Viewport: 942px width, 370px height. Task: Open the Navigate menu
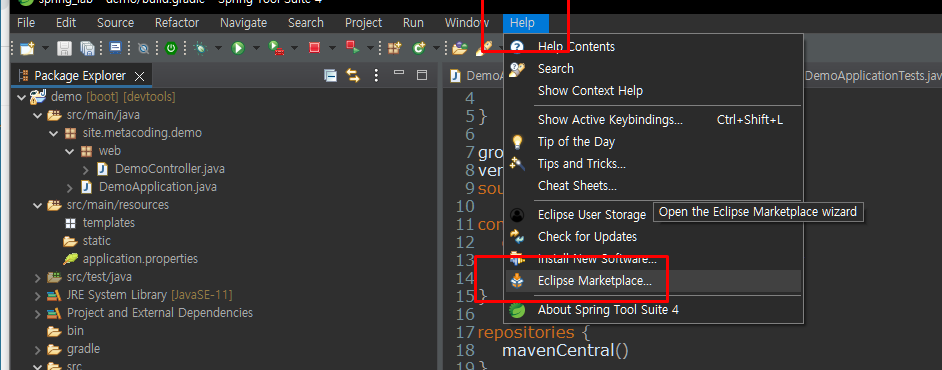pyautogui.click(x=243, y=23)
